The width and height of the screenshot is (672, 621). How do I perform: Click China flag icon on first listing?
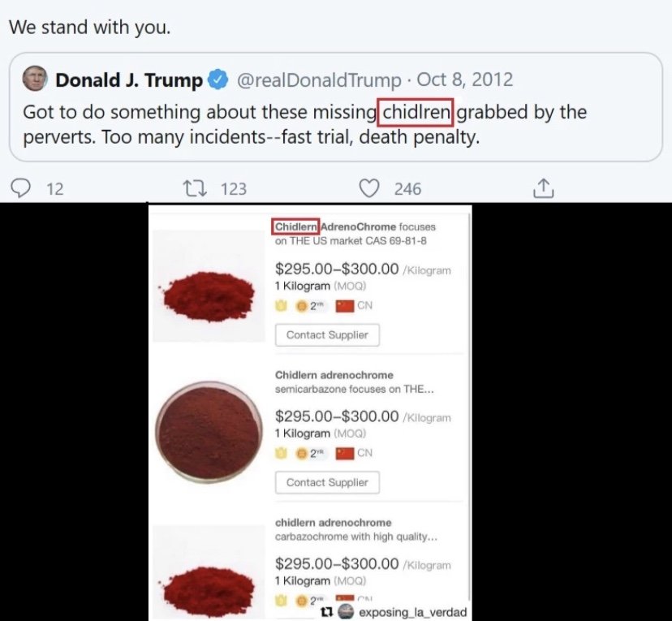pyautogui.click(x=344, y=306)
